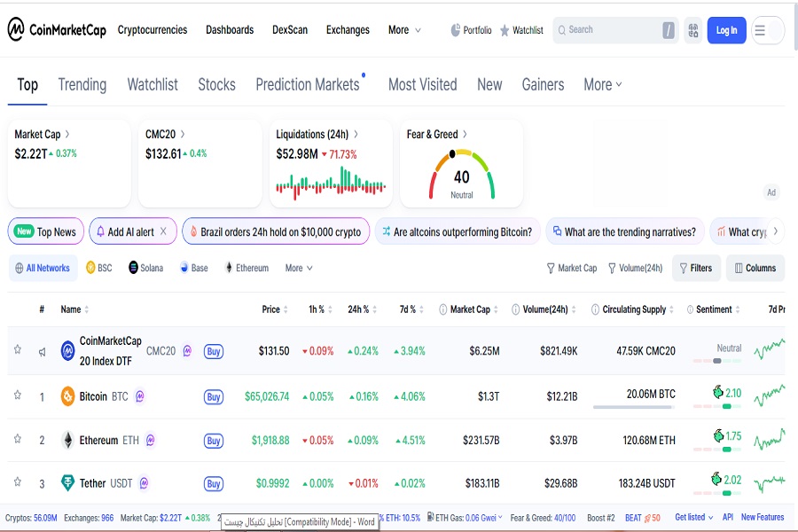Click CMC20 Neutral sentiment bar
Image resolution: width=798 pixels, height=532 pixels.
(x=717, y=361)
